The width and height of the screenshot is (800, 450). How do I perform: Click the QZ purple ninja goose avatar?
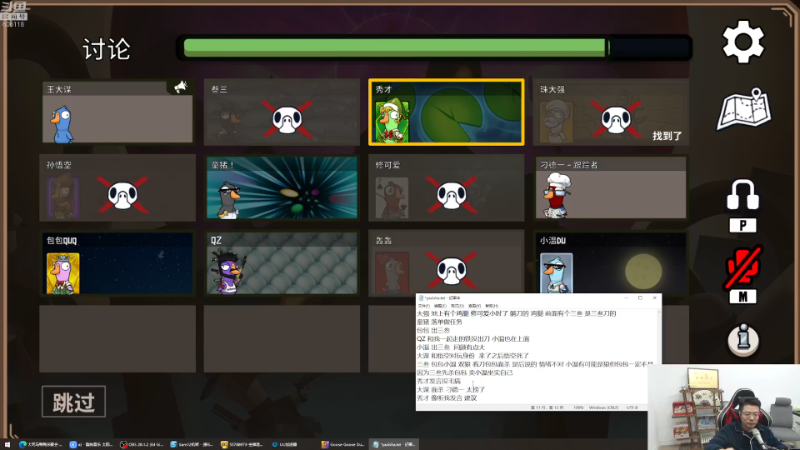229,272
